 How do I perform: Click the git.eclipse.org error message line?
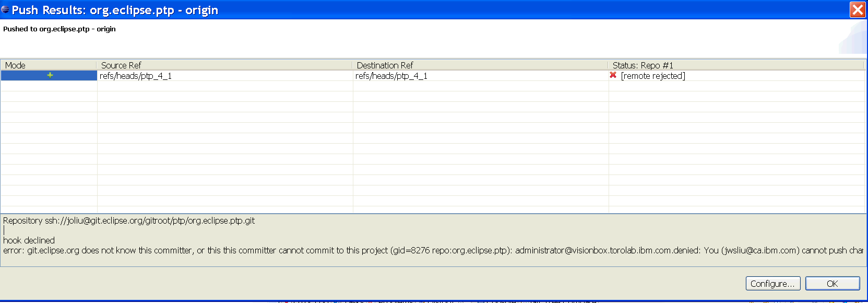pyautogui.click(x=433, y=250)
